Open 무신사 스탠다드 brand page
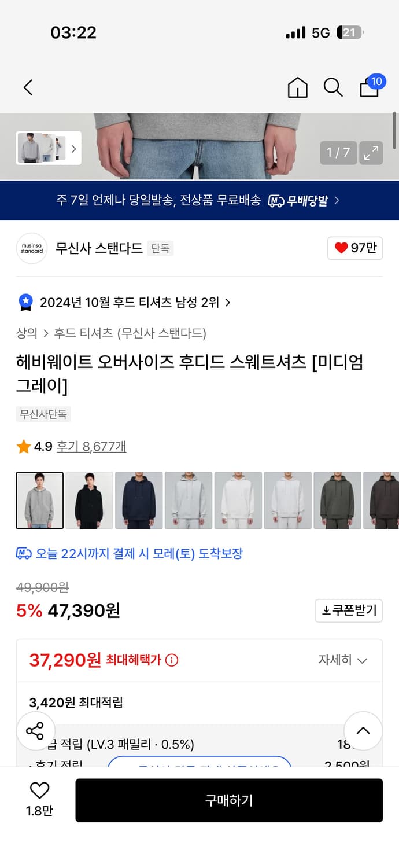 pos(99,248)
